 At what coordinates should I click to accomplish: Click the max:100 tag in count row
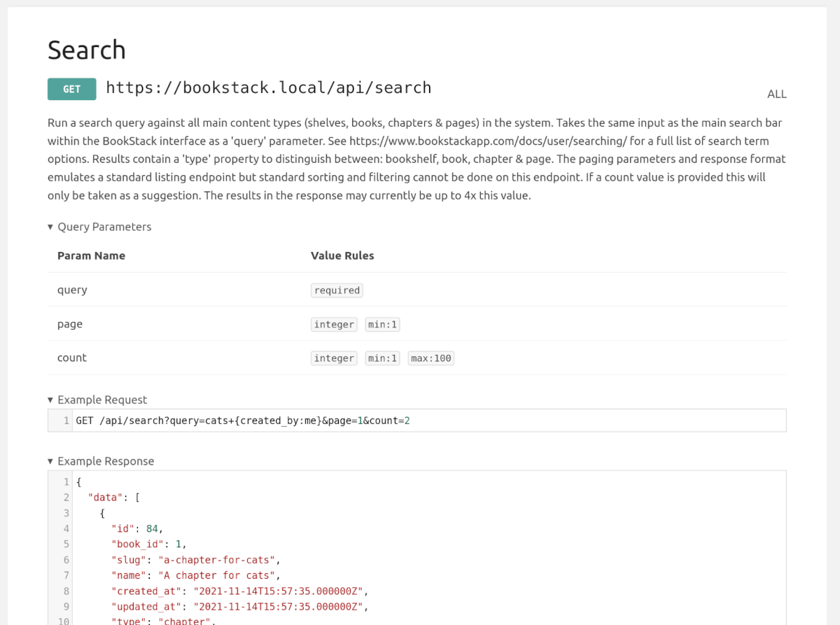(x=431, y=358)
